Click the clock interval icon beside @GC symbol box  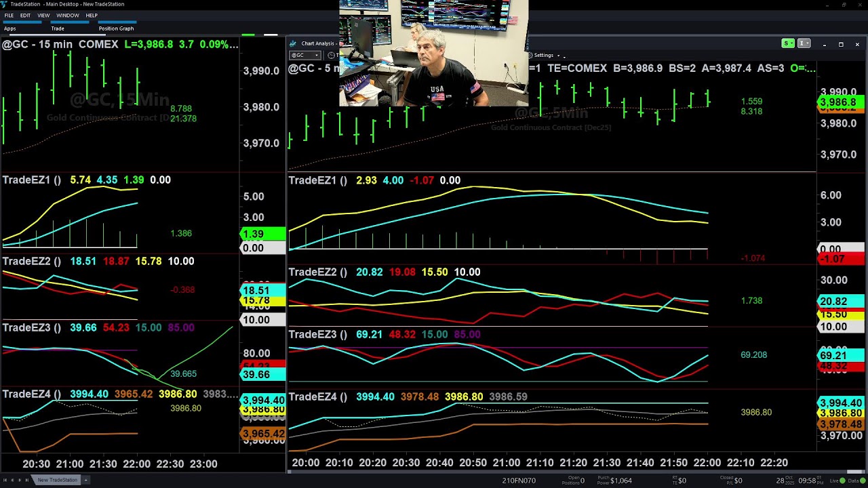(x=331, y=55)
